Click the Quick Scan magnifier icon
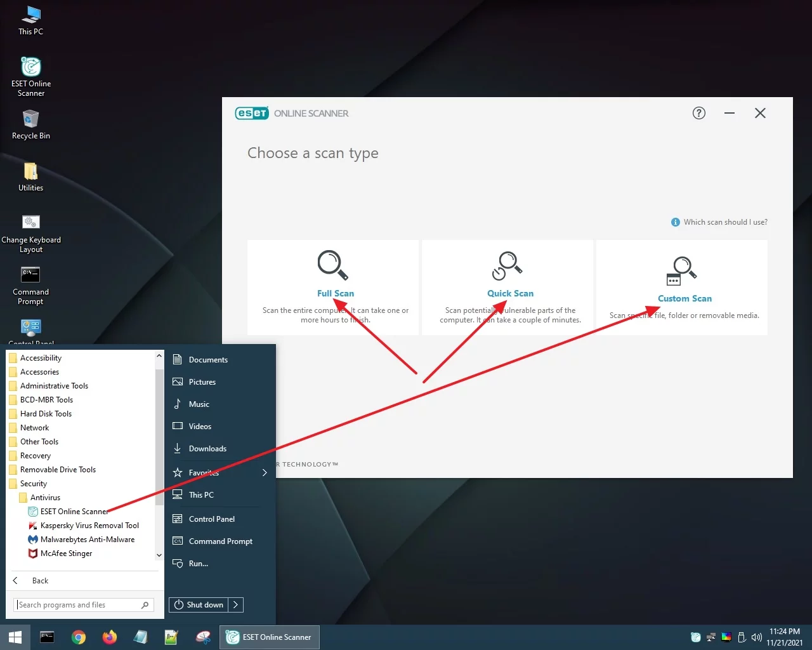Screen dimensions: 812x650 [507, 265]
